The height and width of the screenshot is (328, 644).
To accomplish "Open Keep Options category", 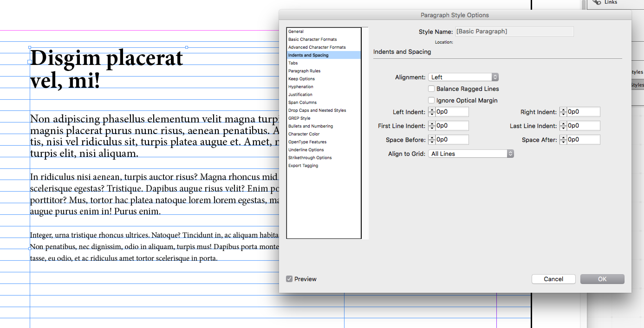I will click(x=323, y=79).
